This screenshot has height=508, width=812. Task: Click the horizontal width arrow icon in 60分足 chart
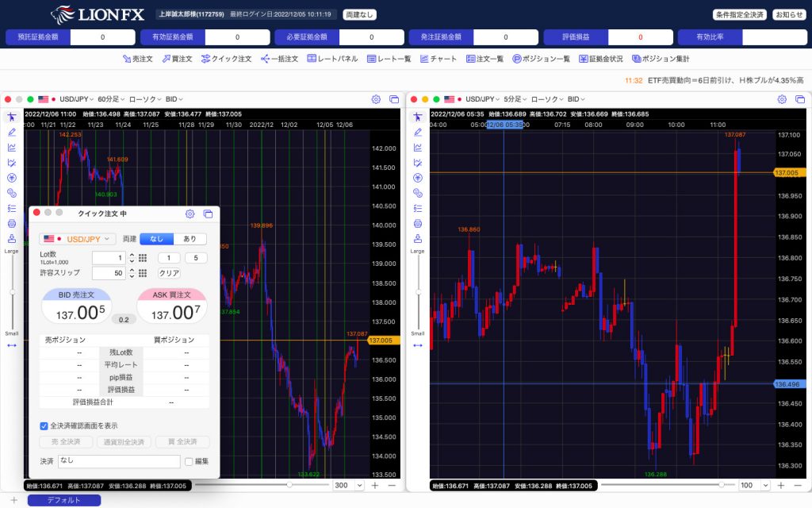point(11,345)
